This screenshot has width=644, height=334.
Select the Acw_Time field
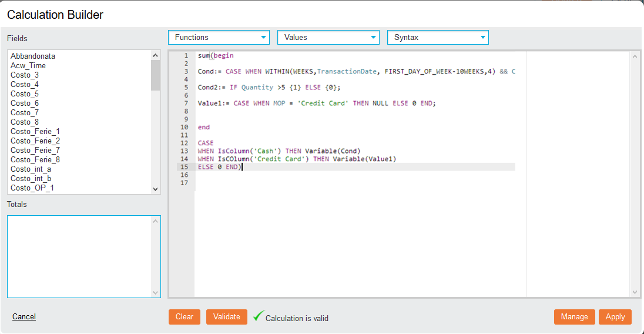[x=28, y=65]
